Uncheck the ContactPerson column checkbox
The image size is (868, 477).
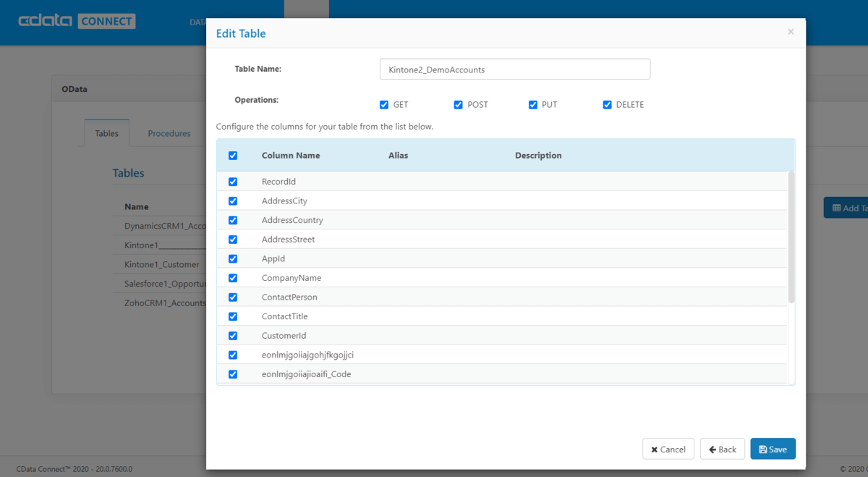[x=233, y=297]
